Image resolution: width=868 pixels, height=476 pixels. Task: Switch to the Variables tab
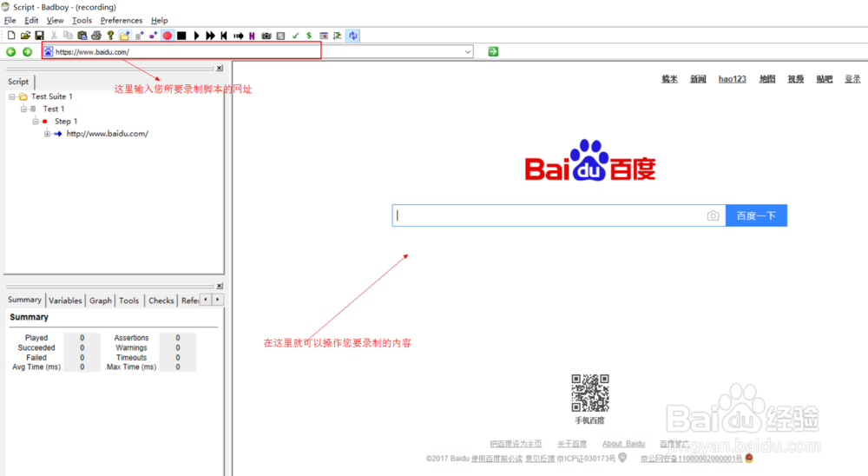point(65,301)
